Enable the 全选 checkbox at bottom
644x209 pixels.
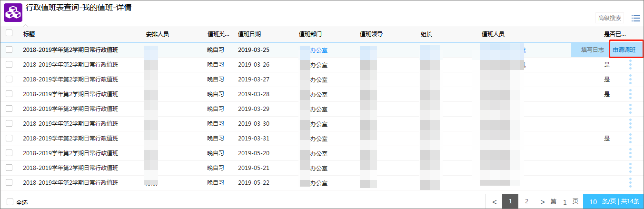click(x=10, y=202)
